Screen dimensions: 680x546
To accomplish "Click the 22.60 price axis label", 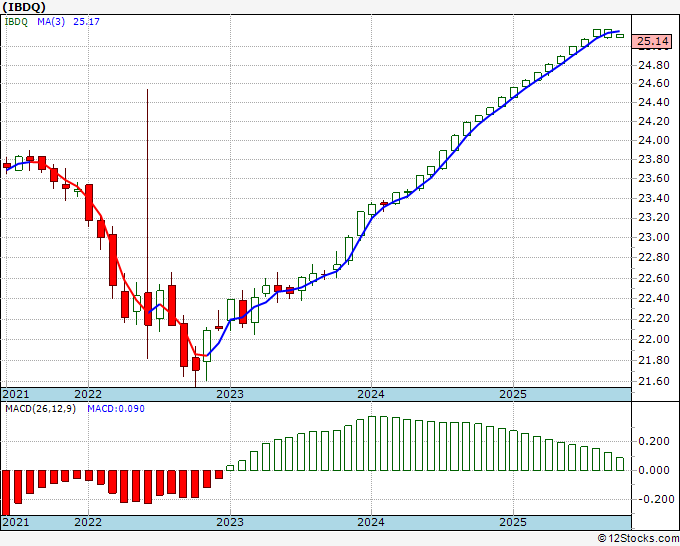I will pos(654,278).
